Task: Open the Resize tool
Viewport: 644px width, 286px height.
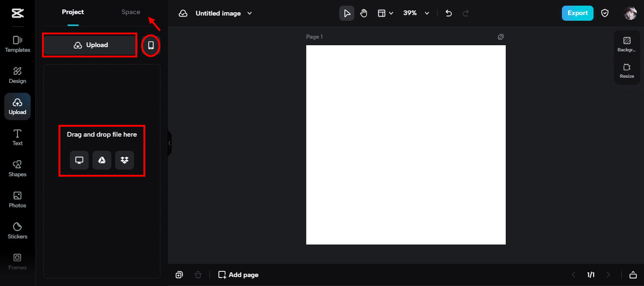Action: 627,71
